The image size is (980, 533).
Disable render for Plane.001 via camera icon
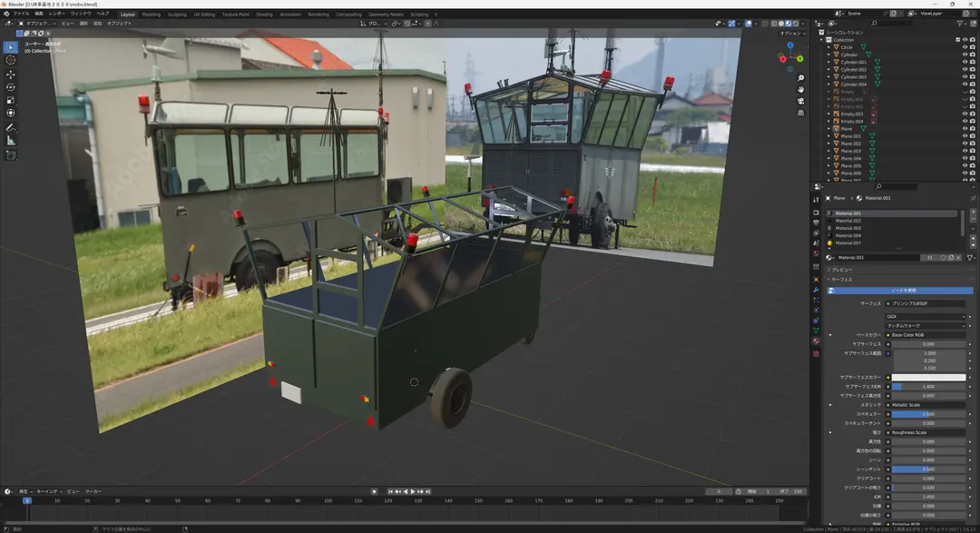point(973,136)
